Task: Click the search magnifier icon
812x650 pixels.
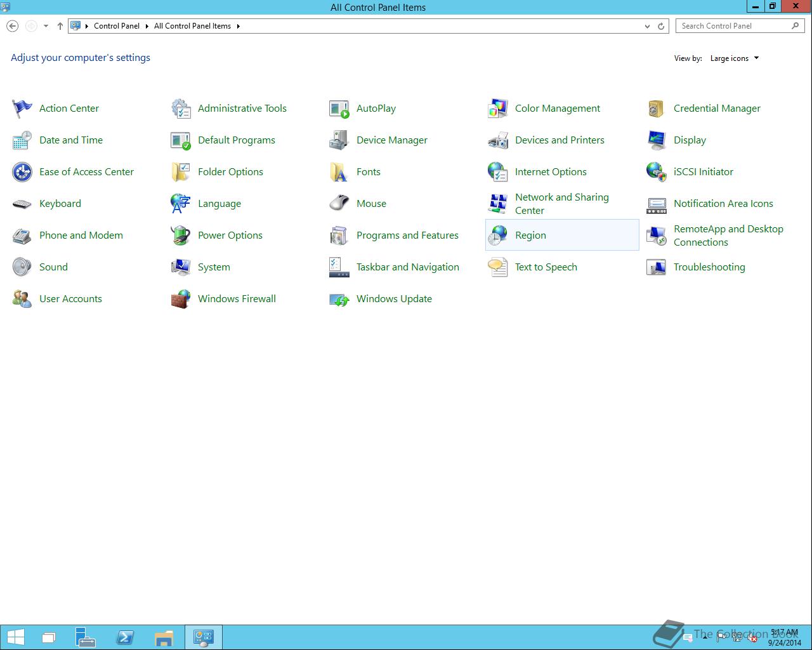Action: click(x=796, y=26)
